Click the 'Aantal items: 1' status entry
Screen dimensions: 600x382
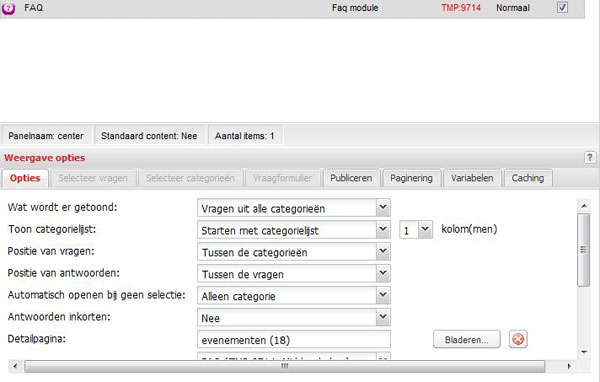tap(245, 136)
